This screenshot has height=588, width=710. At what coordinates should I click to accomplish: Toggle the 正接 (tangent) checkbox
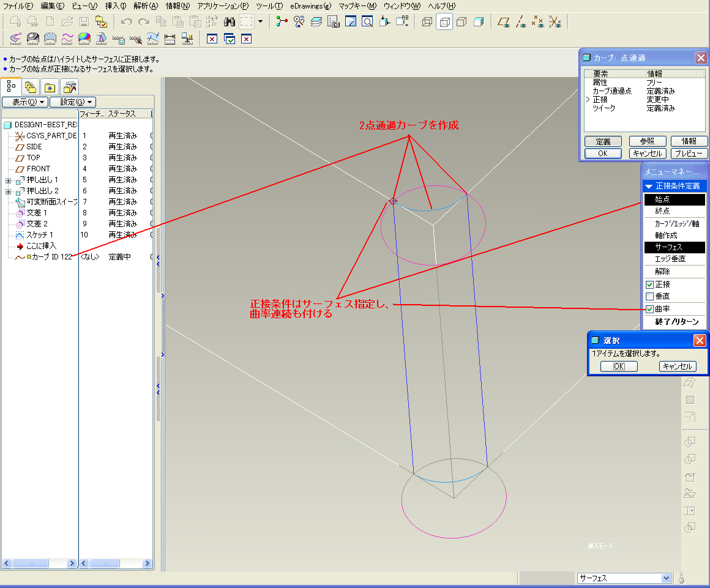650,285
